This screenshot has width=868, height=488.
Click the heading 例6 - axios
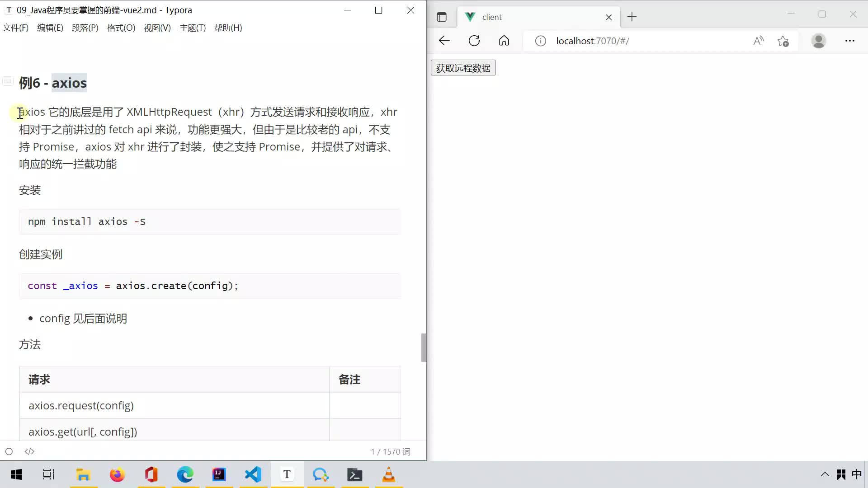pyautogui.click(x=53, y=83)
